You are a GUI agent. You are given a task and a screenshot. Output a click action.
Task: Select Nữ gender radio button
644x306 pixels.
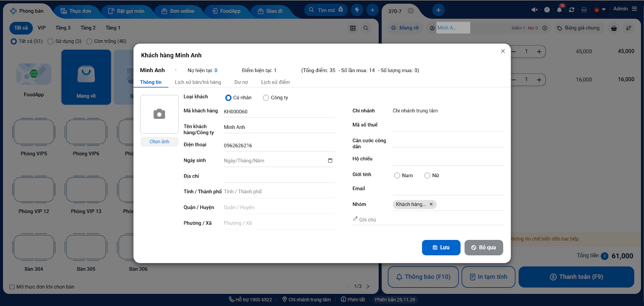point(427,176)
